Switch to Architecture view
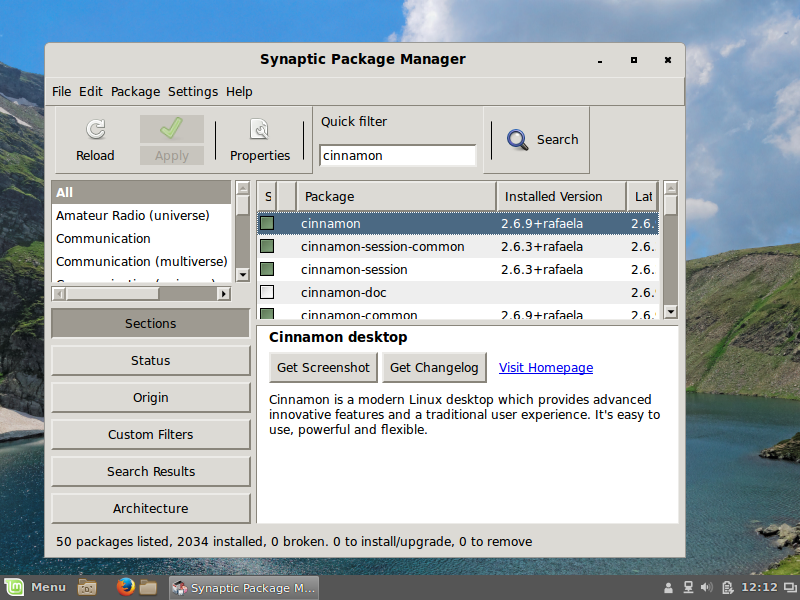800x600 pixels. [x=151, y=508]
